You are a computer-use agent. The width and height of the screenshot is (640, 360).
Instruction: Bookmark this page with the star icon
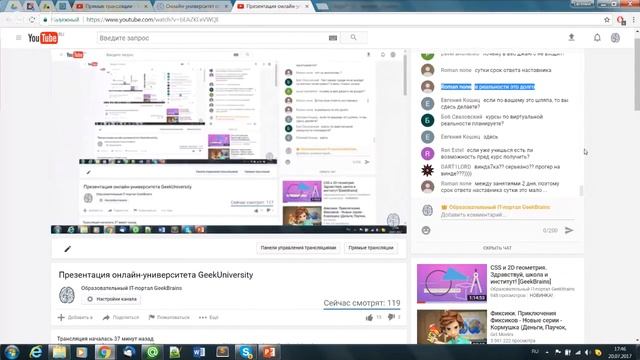pyautogui.click(x=607, y=20)
